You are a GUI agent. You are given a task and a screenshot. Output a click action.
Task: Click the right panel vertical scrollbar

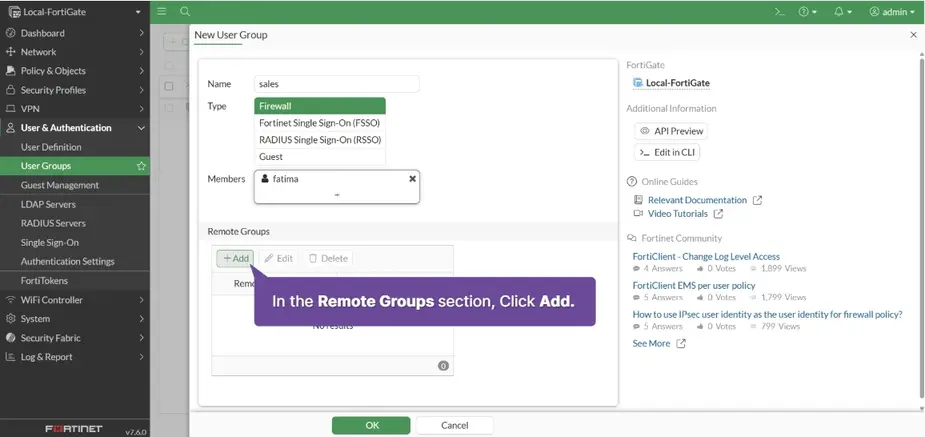(921, 230)
